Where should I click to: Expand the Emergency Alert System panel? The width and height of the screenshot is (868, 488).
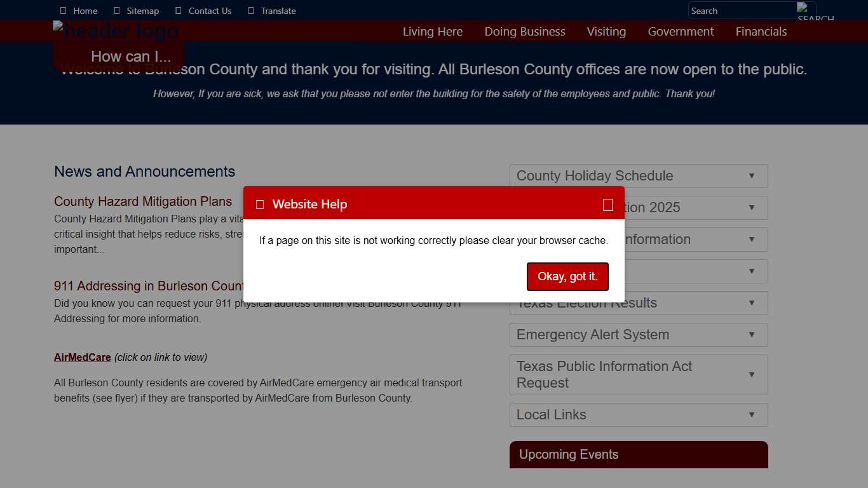click(638, 335)
